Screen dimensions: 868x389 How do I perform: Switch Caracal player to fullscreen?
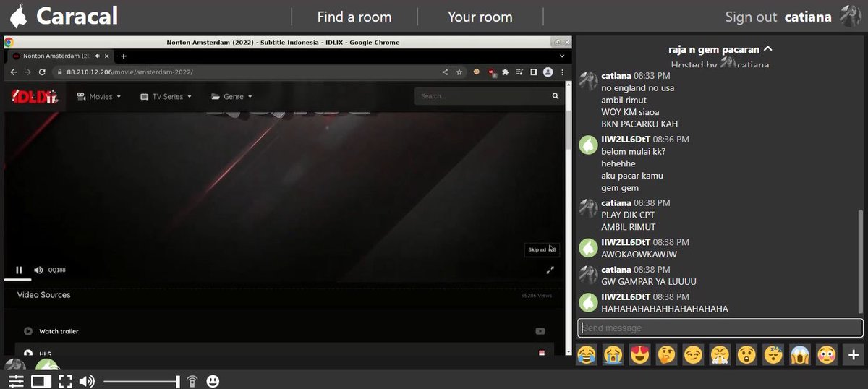point(66,381)
